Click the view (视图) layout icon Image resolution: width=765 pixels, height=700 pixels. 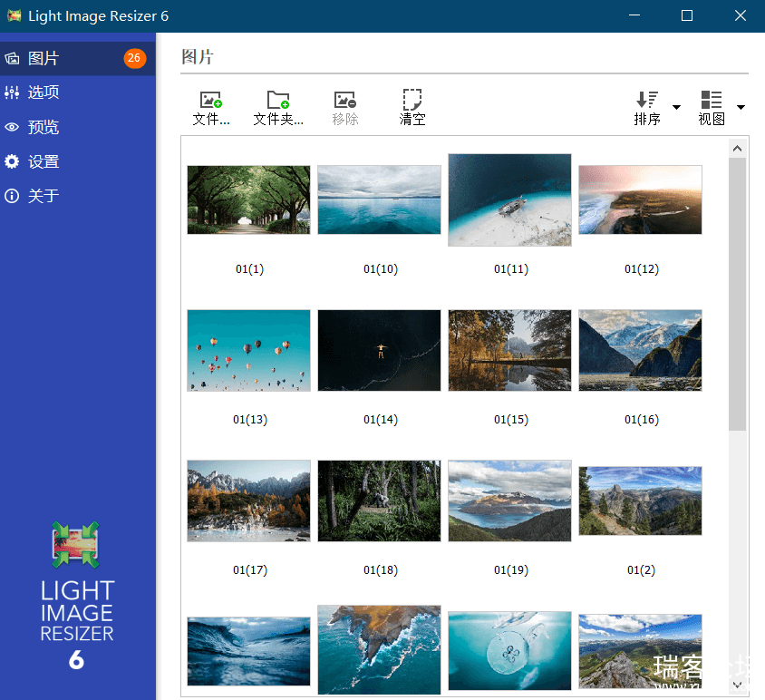712,100
